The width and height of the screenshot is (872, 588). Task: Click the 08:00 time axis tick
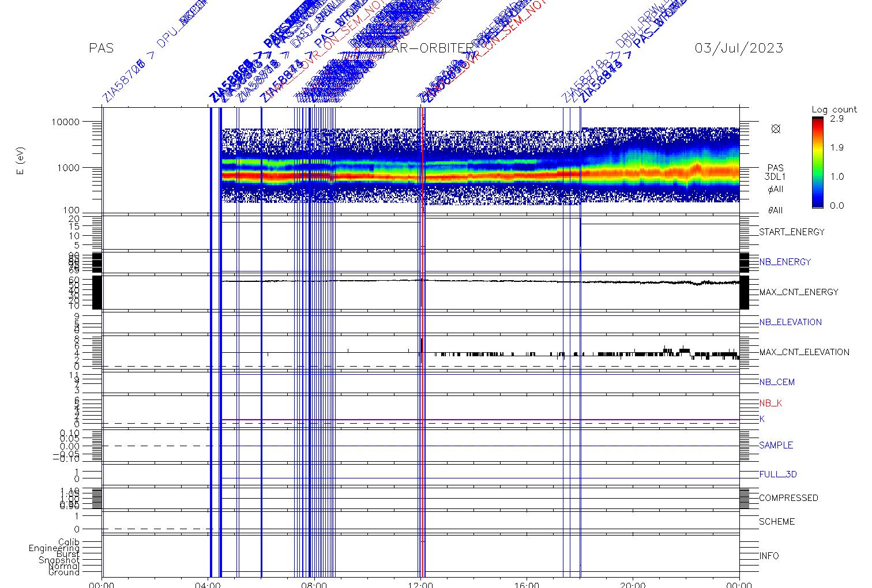pos(314,583)
